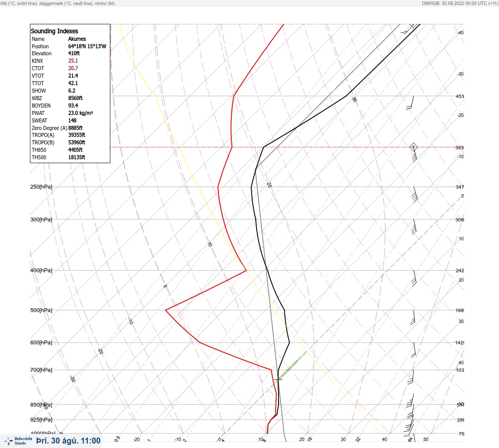499x448 pixels.
Task: Select the TH850 value 4405ft
Action: [x=76, y=150]
